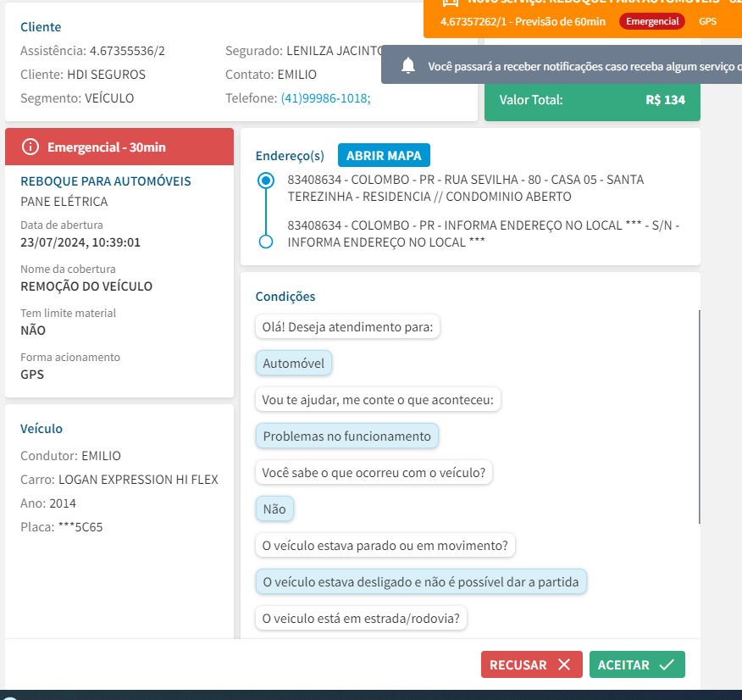Click the Tem limite material NÃO value
The image size is (742, 700).
pos(33,331)
